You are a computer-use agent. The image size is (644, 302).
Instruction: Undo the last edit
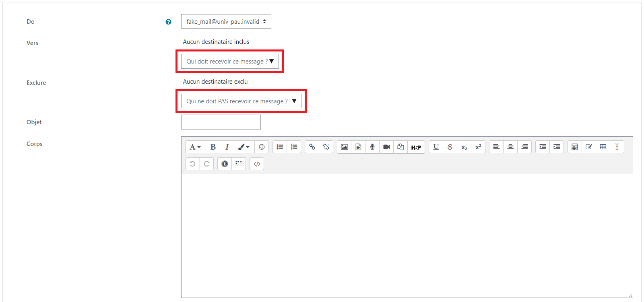pyautogui.click(x=192, y=164)
